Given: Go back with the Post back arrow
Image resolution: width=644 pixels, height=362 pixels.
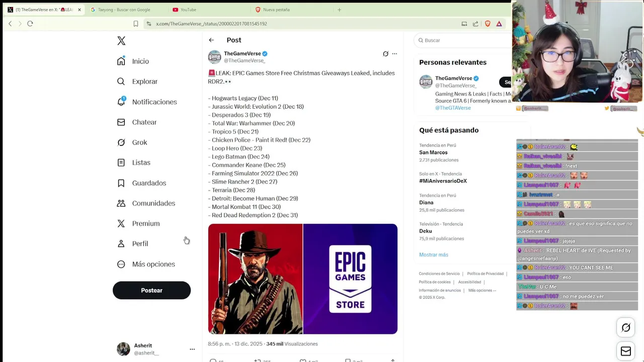Looking at the screenshot, I should tap(211, 40).
